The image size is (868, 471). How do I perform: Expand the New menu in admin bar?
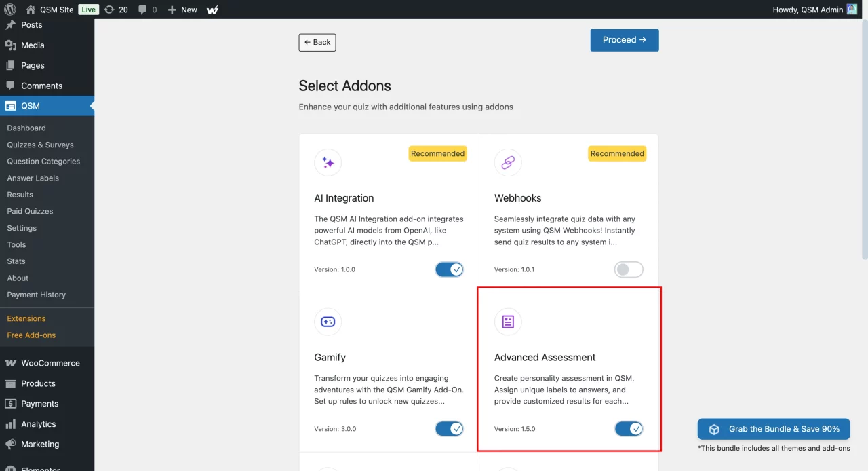[181, 10]
